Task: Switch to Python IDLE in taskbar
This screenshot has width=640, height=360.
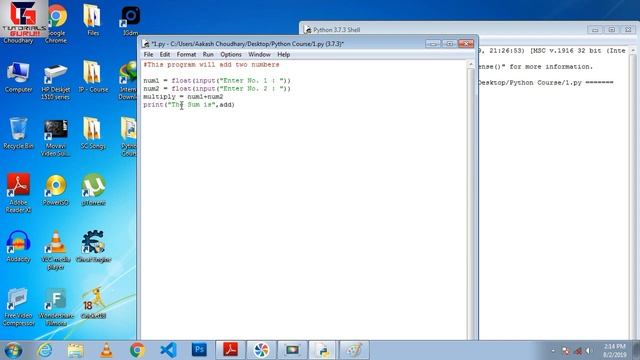Action: [323, 350]
